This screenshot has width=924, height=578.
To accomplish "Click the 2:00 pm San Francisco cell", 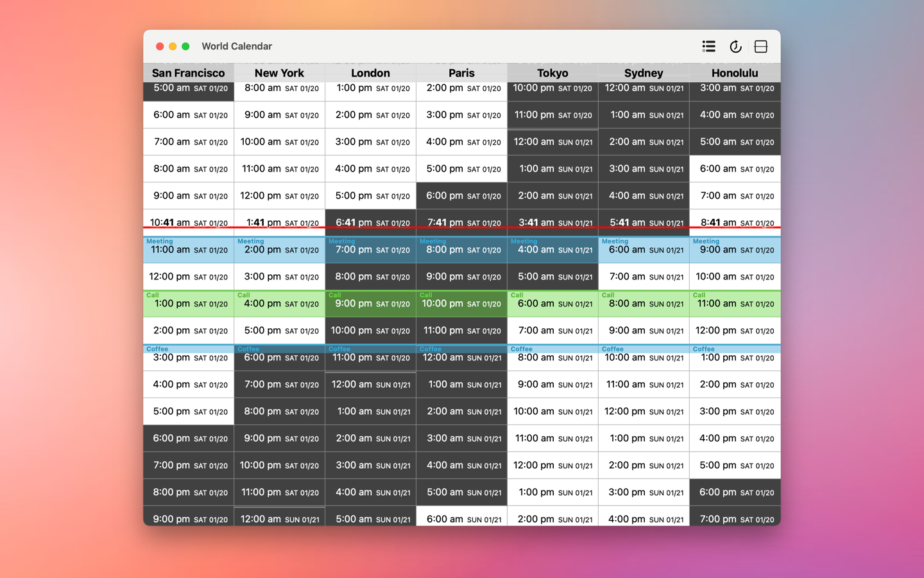I will coord(189,331).
